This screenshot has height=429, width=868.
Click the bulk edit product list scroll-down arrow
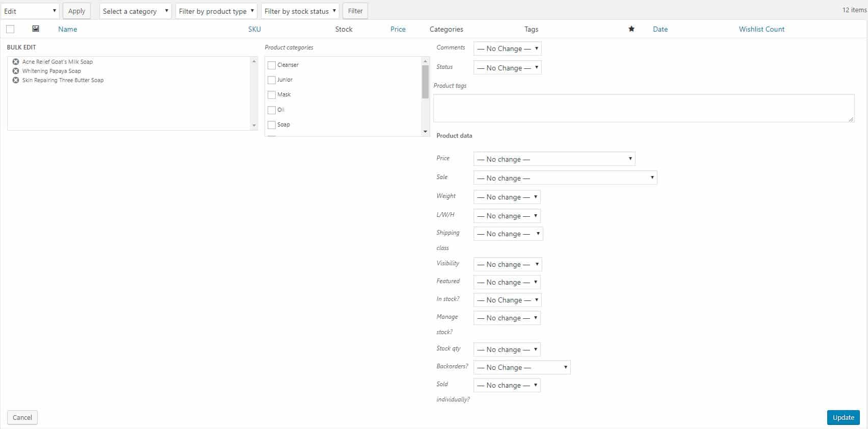pyautogui.click(x=254, y=125)
